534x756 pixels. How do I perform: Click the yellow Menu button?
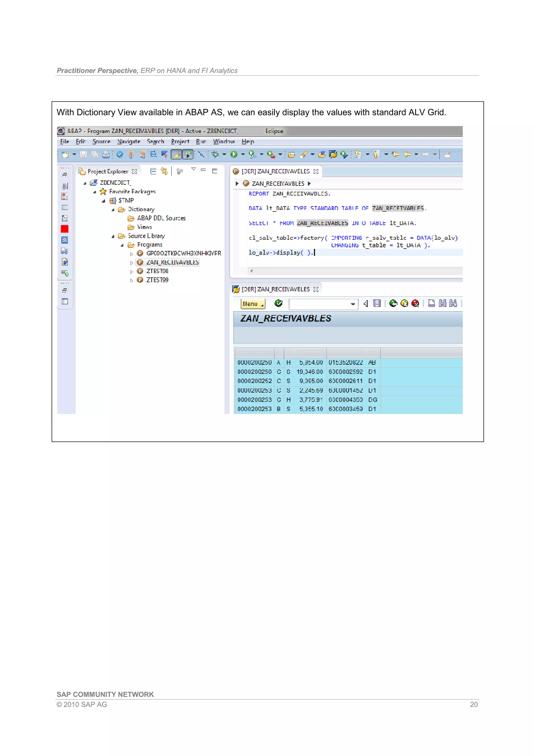[x=253, y=304]
